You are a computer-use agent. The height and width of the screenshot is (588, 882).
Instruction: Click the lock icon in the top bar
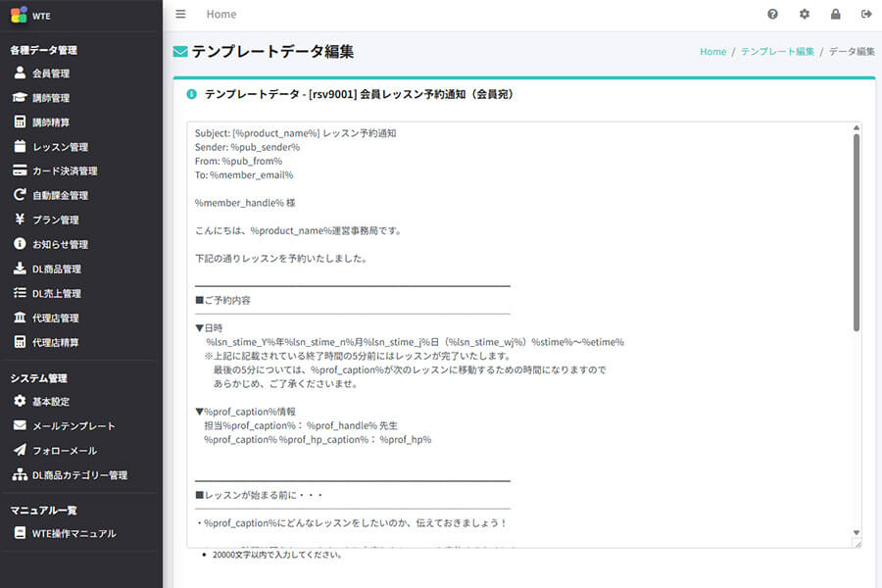pyautogui.click(x=835, y=14)
